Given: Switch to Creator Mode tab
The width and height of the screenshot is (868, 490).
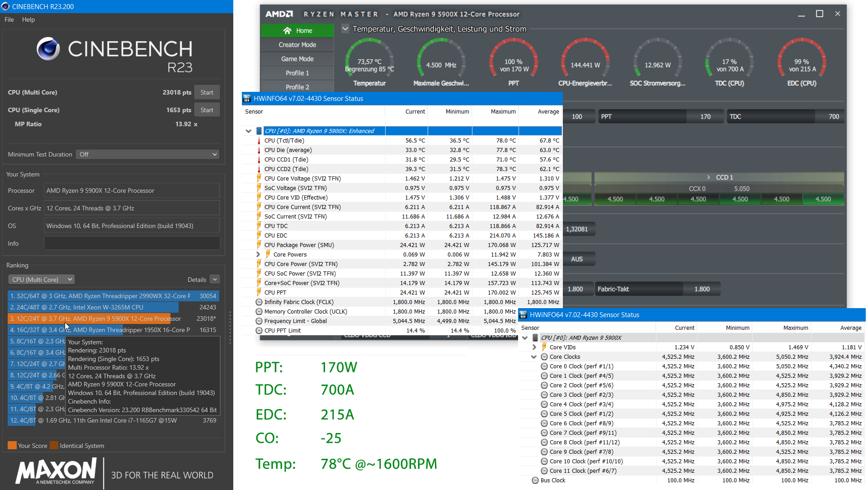Looking at the screenshot, I should click(x=297, y=45).
